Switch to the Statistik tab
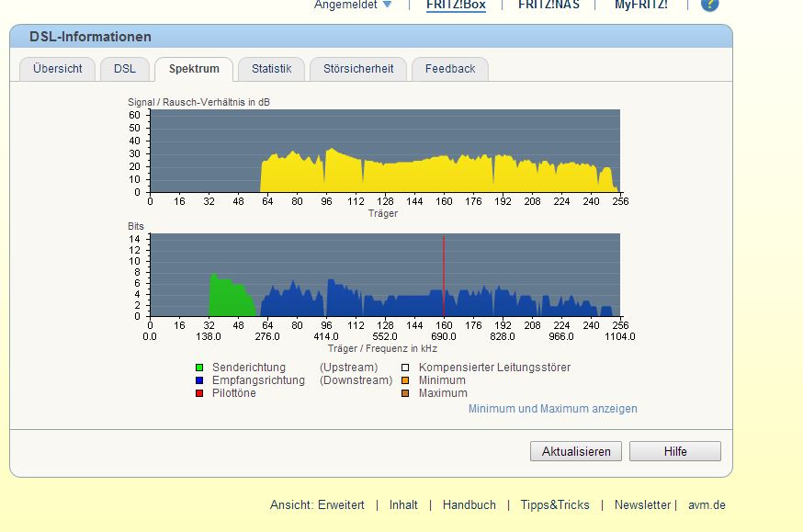The height and width of the screenshot is (532, 803). pos(271,69)
